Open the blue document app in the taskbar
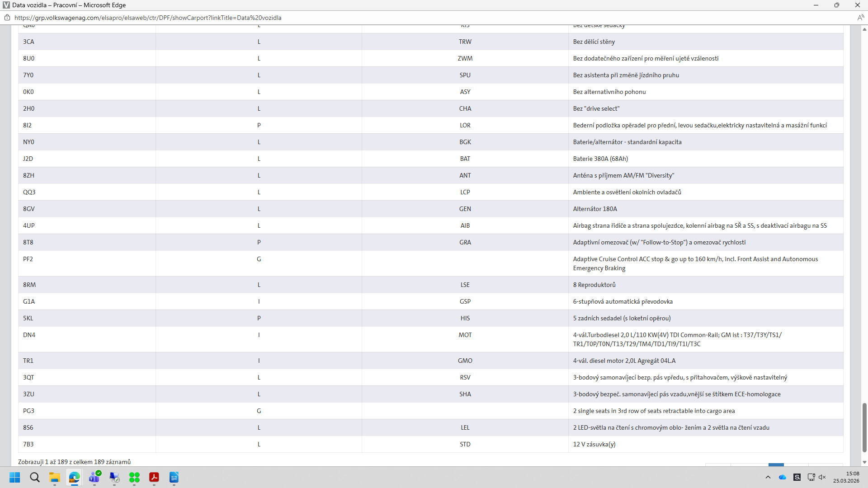The height and width of the screenshot is (488, 868). (x=174, y=477)
